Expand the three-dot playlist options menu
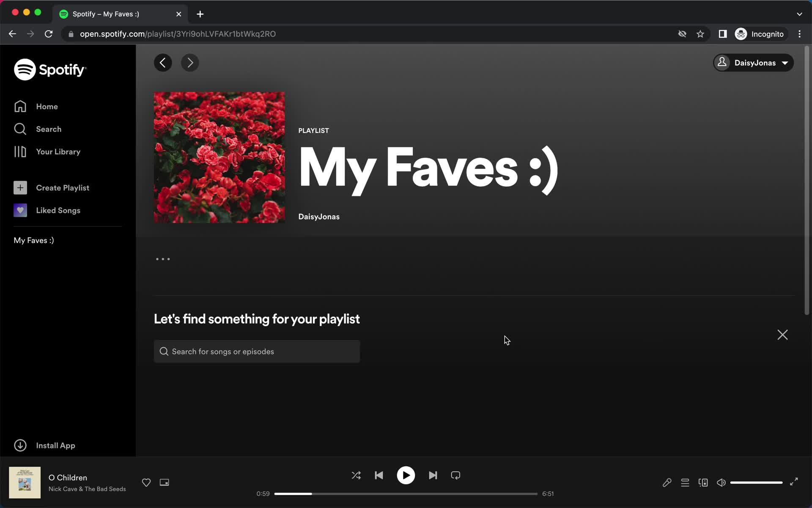812x508 pixels. 163,258
